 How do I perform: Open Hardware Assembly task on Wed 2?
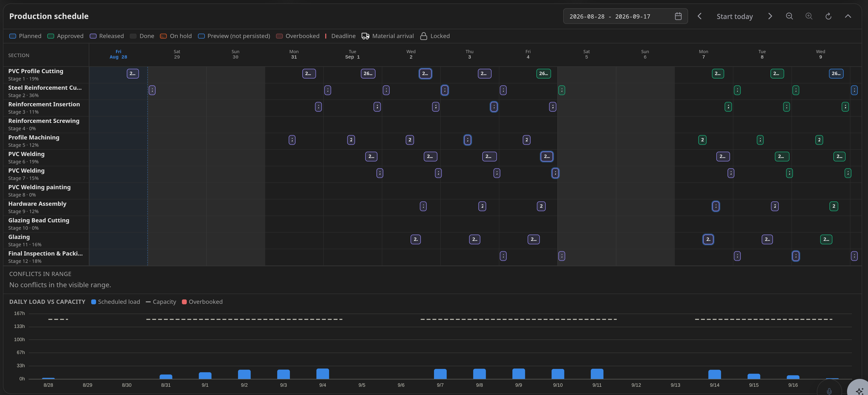[423, 206]
